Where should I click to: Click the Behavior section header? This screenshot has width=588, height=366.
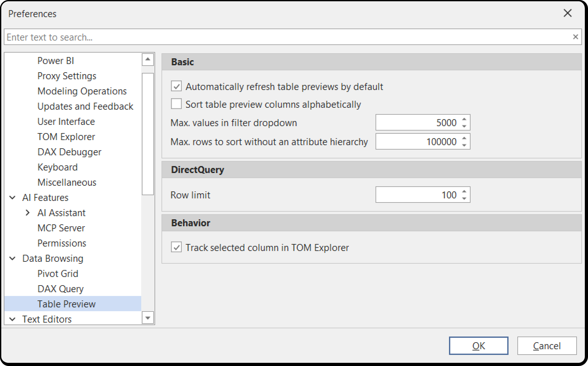372,223
